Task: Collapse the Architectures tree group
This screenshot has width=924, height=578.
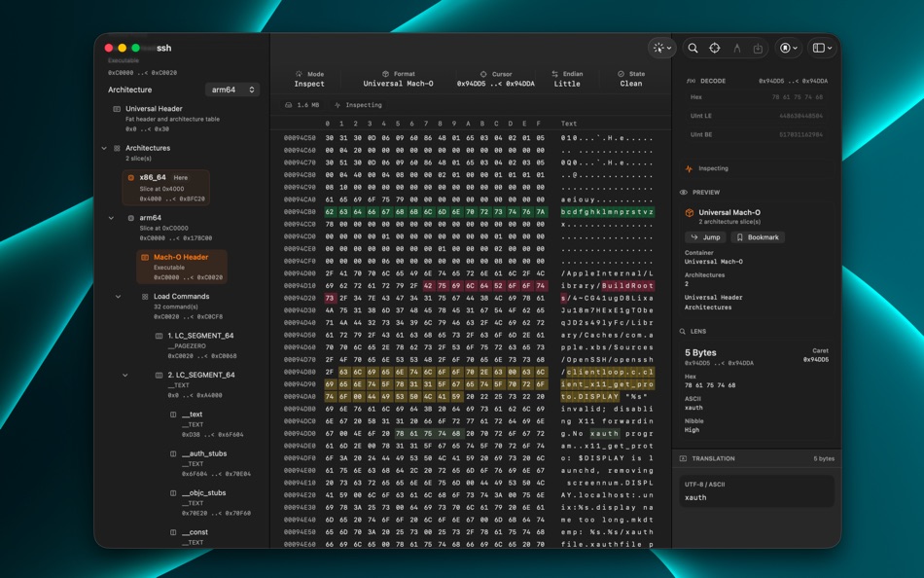Action: [104, 148]
